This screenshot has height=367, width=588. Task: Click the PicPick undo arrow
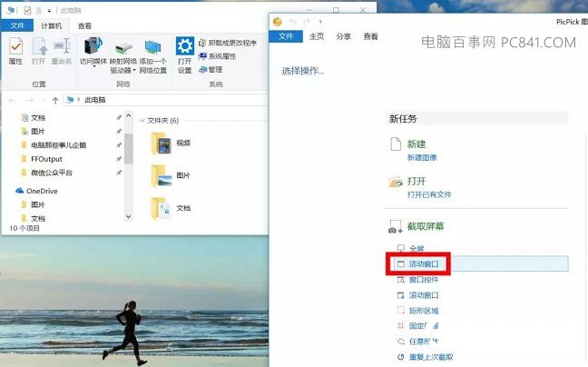point(293,22)
